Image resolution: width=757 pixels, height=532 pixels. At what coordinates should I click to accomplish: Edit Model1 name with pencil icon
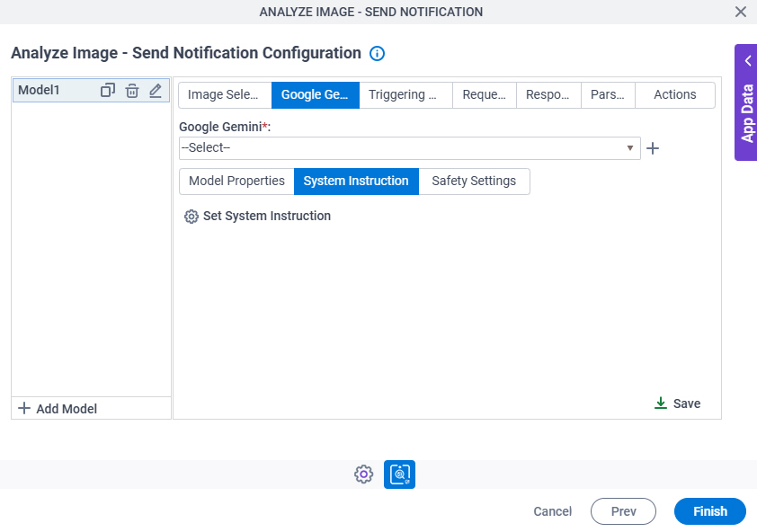pos(156,90)
